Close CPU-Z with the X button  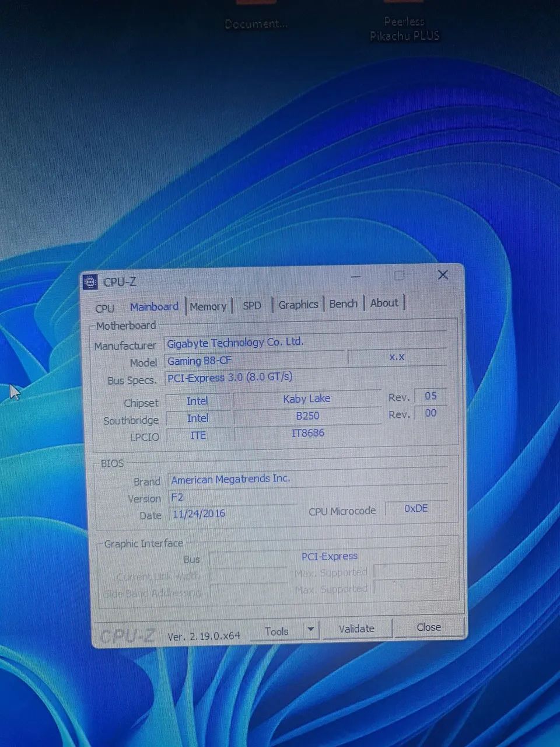443,274
